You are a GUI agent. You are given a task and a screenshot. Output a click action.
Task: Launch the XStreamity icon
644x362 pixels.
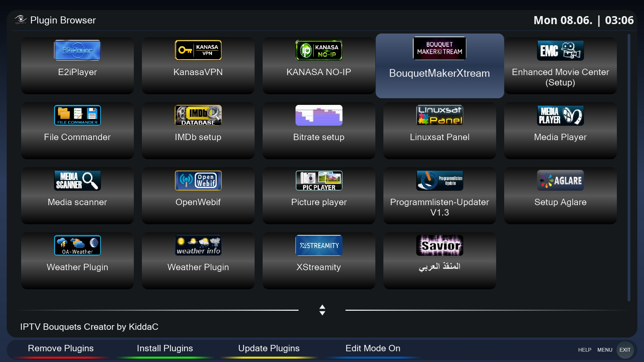[x=319, y=245]
